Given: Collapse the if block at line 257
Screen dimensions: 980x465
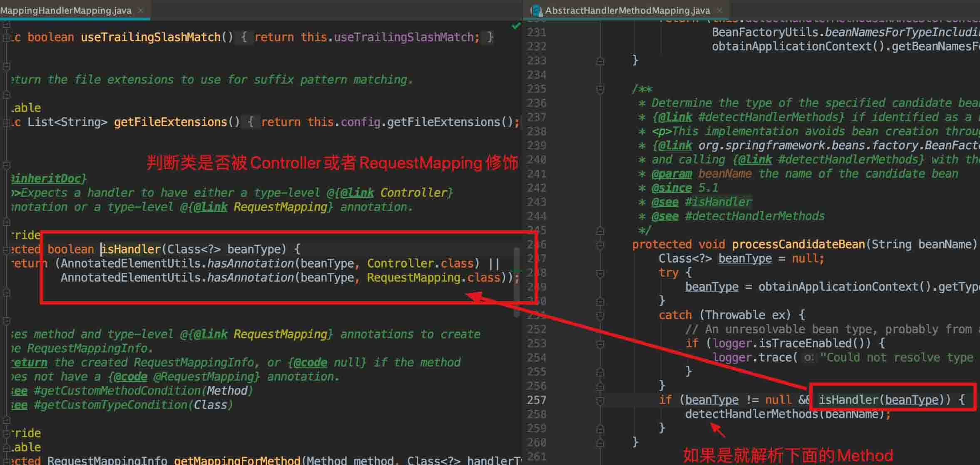Looking at the screenshot, I should click(600, 401).
